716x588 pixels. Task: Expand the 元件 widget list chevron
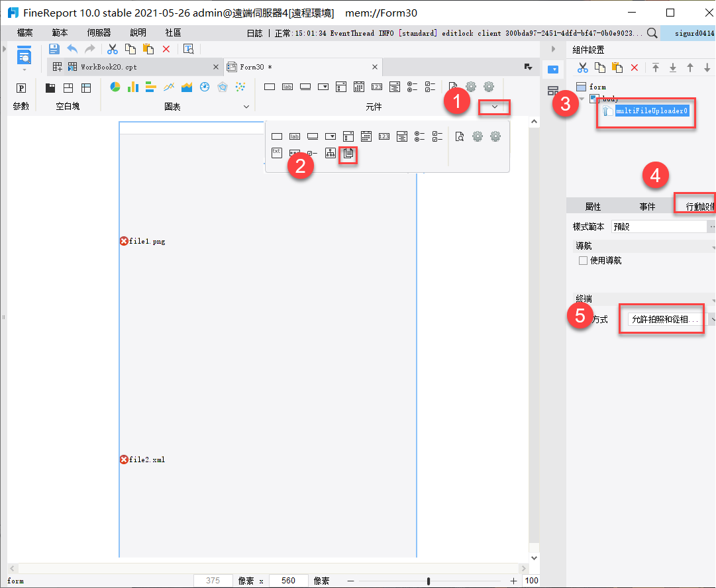[495, 107]
